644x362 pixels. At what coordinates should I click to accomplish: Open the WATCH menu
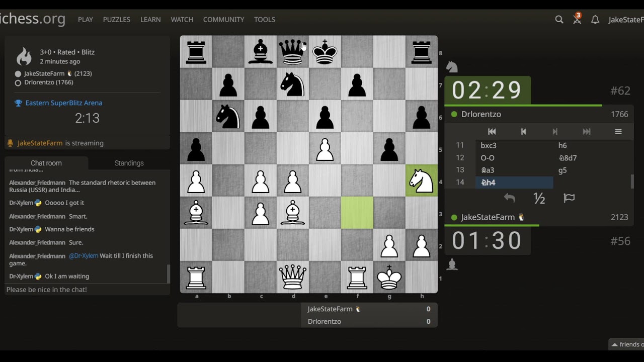point(182,20)
